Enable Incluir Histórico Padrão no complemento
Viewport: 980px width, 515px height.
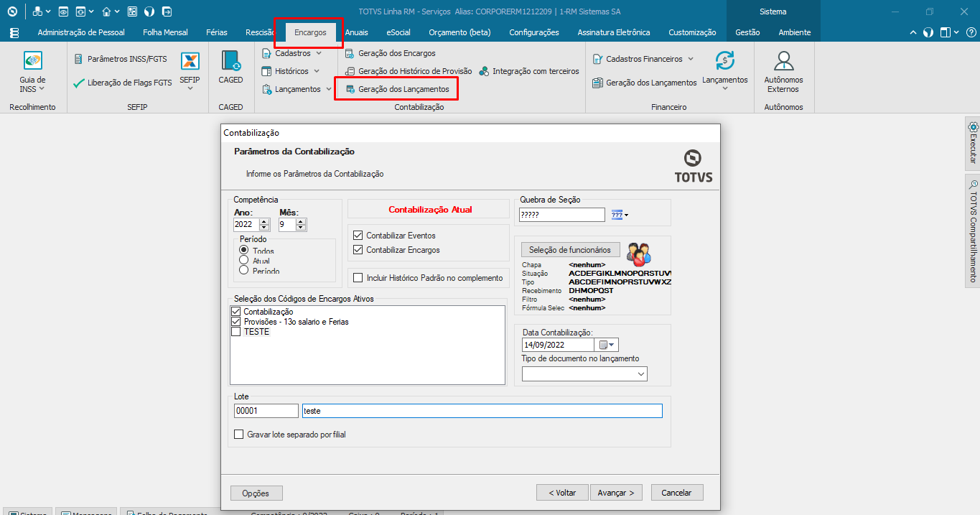[x=358, y=278]
